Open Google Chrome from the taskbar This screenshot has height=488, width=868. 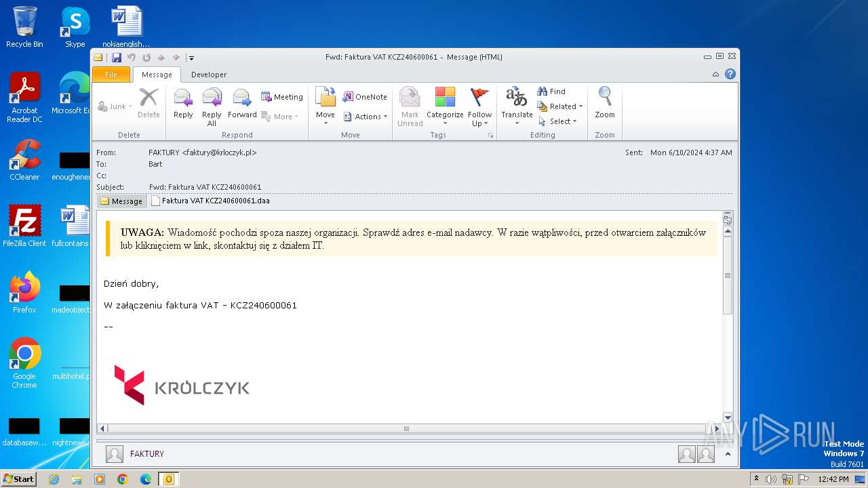click(x=123, y=479)
